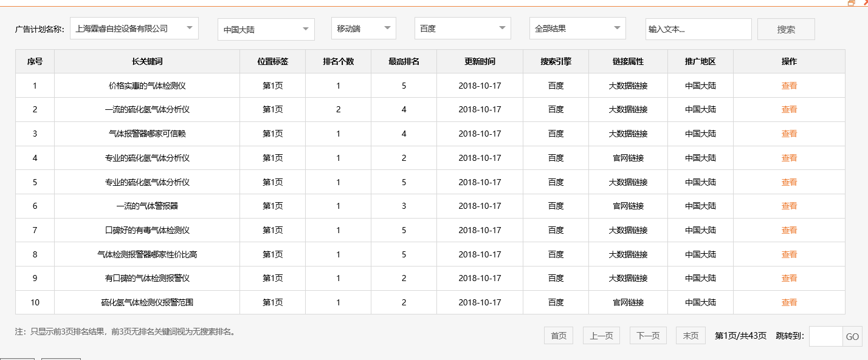Click 上一页 previous page button
868x360 pixels.
pyautogui.click(x=601, y=335)
